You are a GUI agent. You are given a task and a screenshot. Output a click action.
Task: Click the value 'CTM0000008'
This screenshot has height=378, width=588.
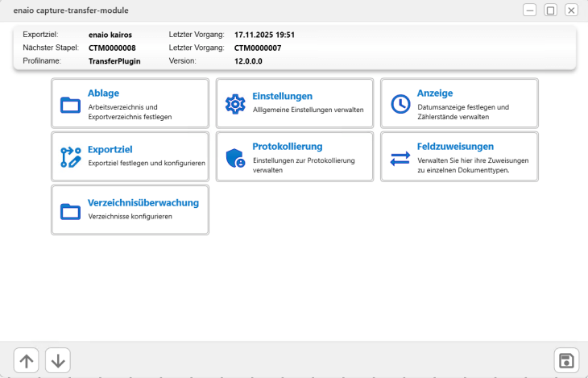coord(112,48)
